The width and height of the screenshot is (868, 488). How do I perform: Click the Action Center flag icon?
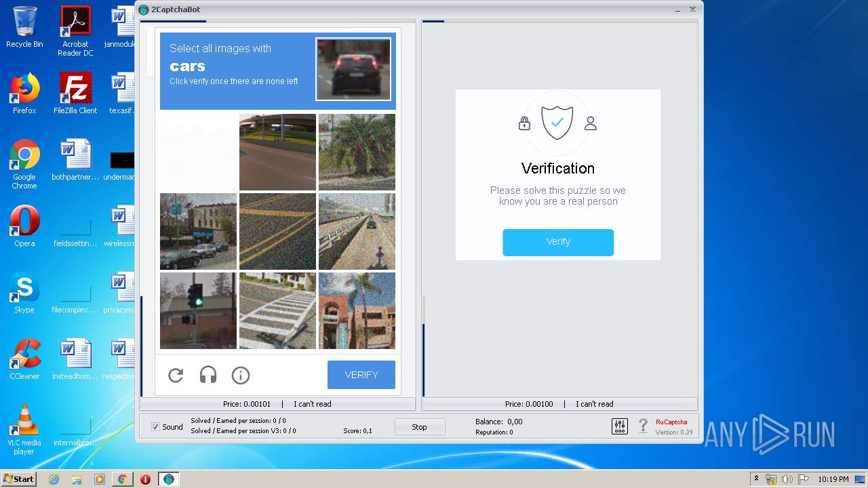tap(802, 479)
